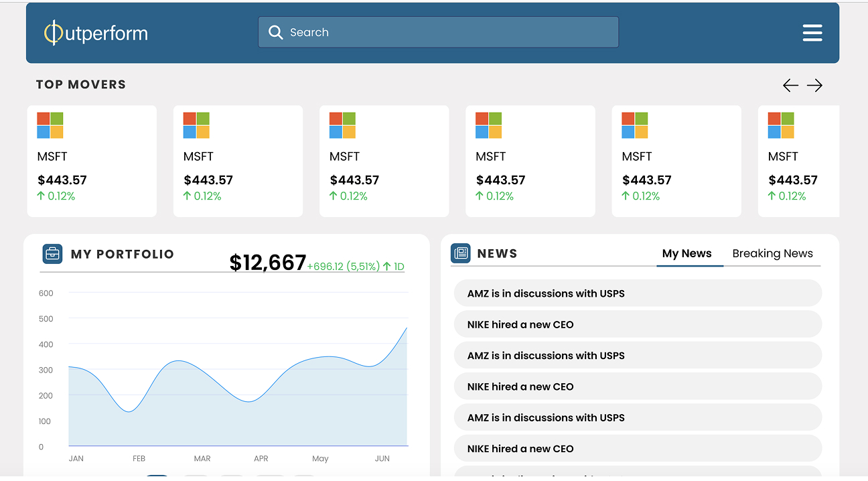868x481 pixels.
Task: Open the hamburger menu in header
Action: (x=812, y=33)
